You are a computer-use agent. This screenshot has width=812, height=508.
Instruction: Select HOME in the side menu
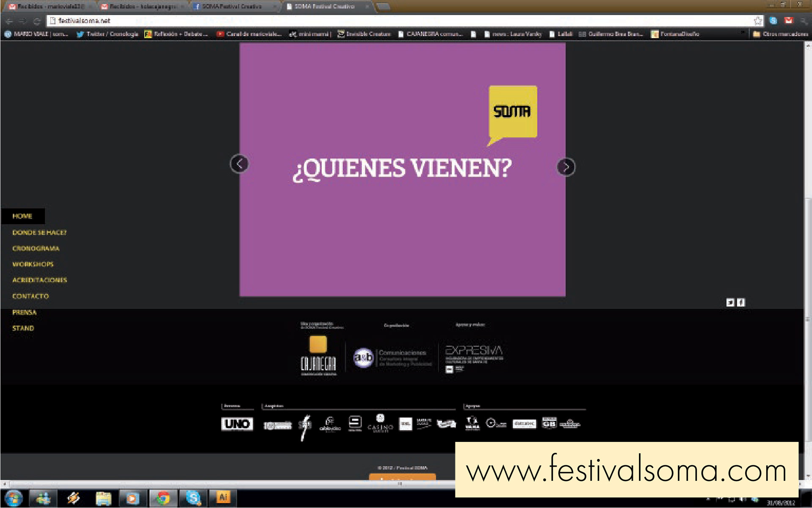coord(22,216)
